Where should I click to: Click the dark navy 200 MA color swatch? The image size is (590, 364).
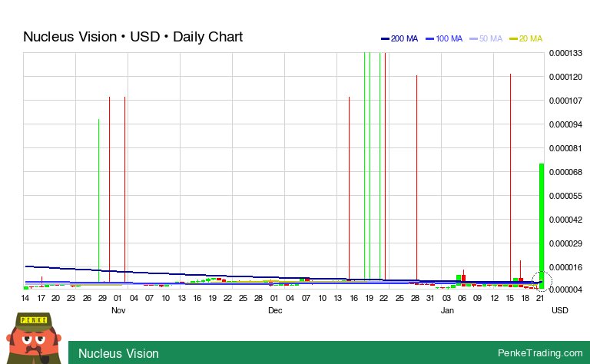[x=385, y=38]
